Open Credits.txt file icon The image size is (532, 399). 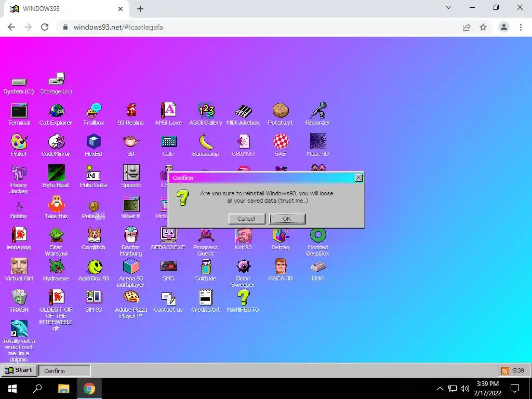[206, 298]
